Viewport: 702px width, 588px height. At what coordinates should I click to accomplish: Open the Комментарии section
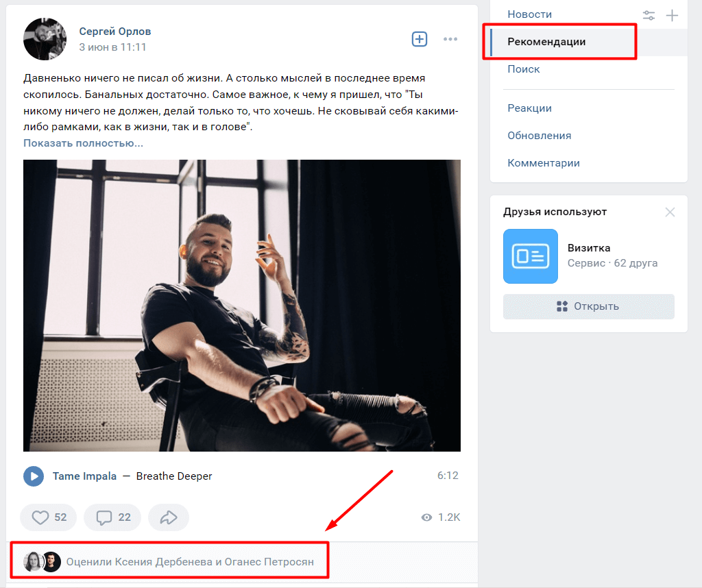[541, 162]
